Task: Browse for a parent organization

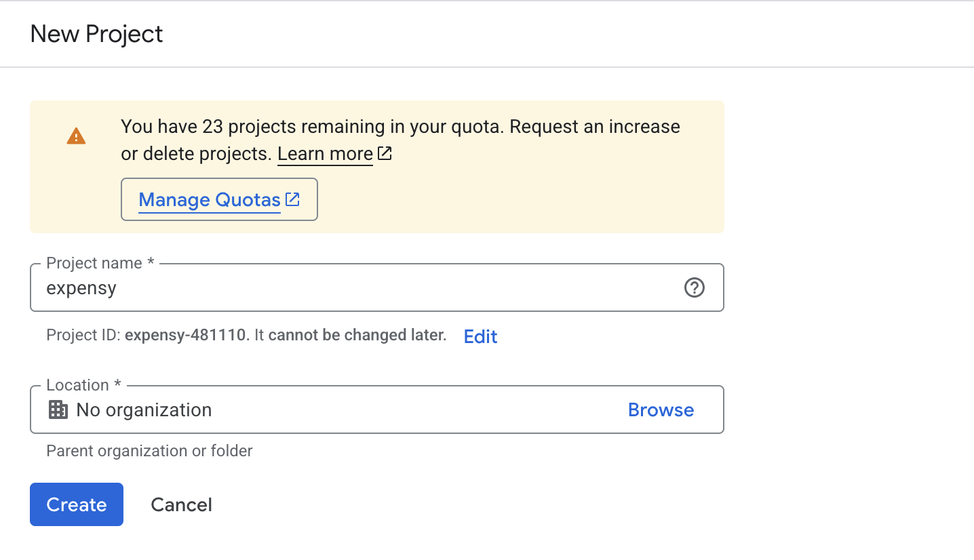Action: [660, 409]
